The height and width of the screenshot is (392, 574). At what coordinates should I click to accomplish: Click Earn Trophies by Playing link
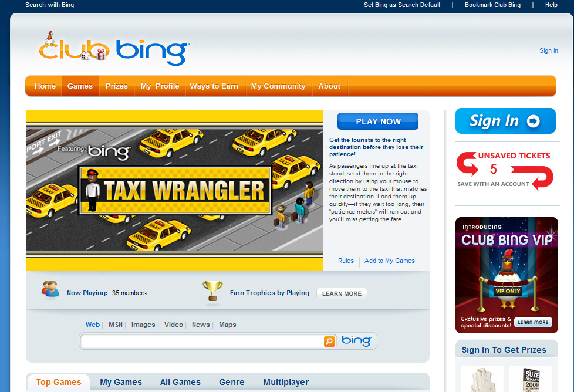(269, 293)
